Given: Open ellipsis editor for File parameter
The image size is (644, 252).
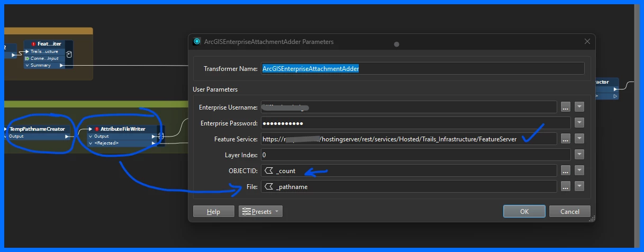Looking at the screenshot, I should (x=566, y=186).
